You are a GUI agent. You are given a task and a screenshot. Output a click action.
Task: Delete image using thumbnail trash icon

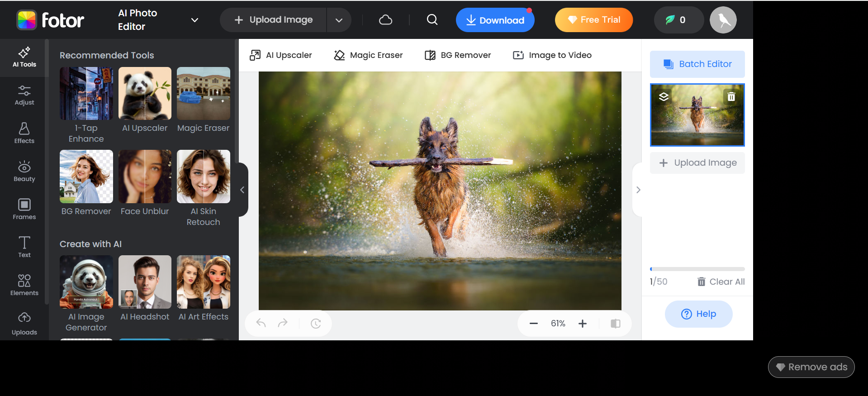731,96
